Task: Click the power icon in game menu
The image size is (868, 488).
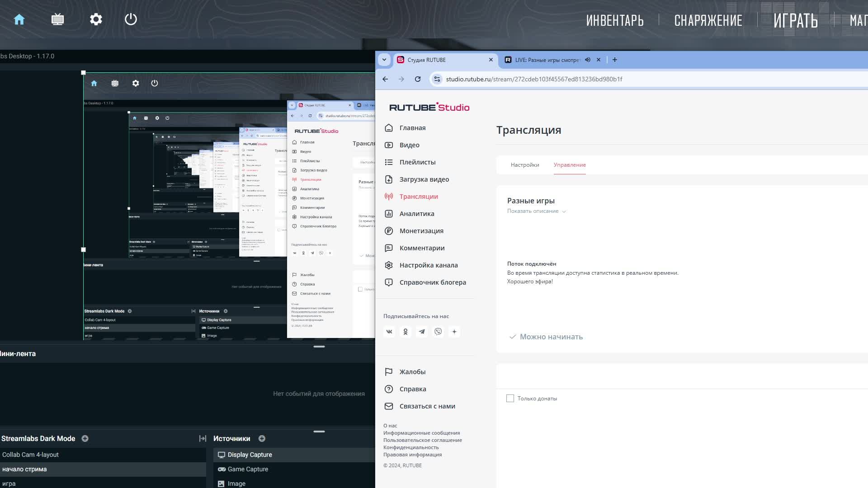Action: [x=131, y=19]
